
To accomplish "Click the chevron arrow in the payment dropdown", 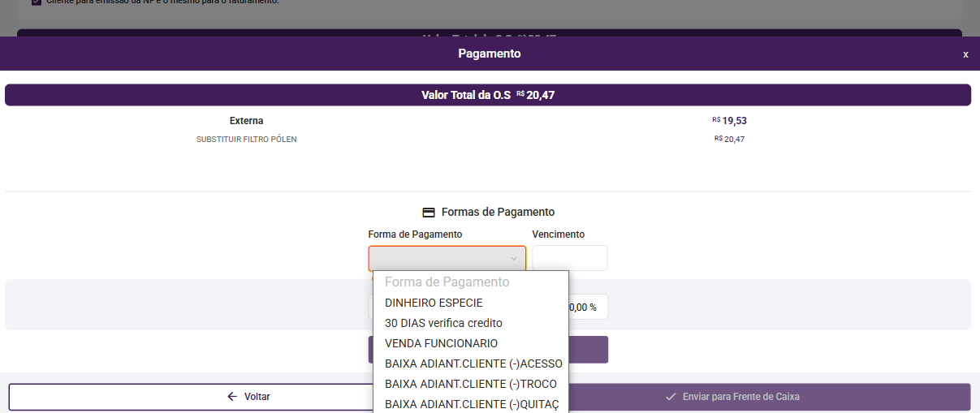I will [x=513, y=259].
